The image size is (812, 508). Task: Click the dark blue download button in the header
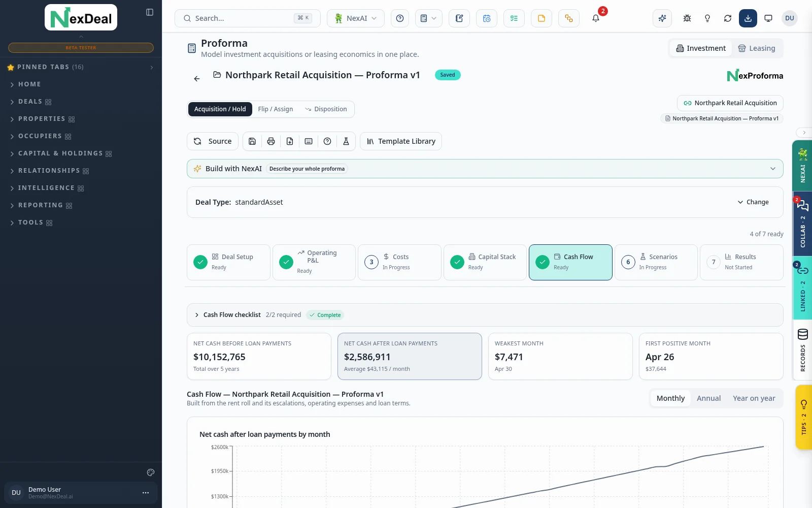748,18
